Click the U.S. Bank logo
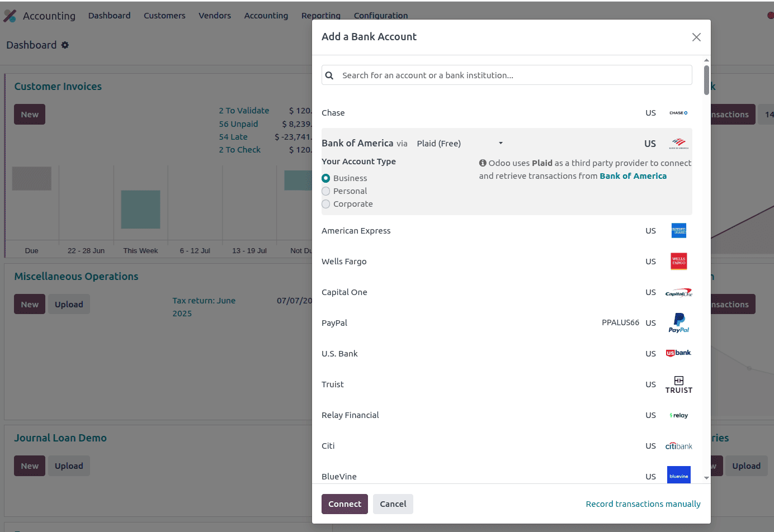 click(678, 353)
